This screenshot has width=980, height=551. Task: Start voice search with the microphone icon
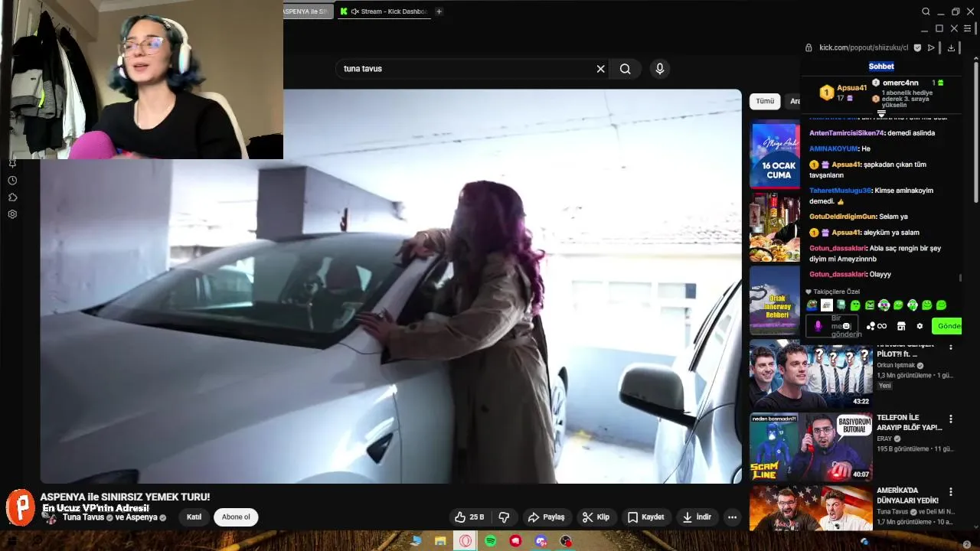660,69
